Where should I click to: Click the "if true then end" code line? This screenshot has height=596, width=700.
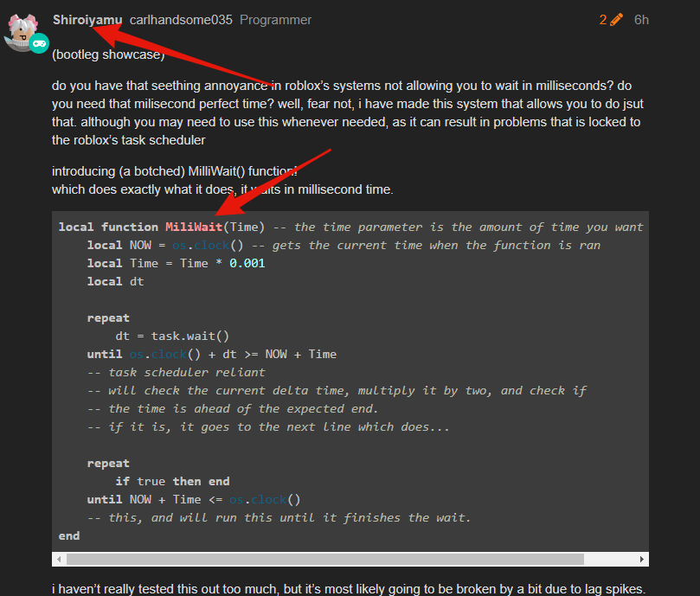tap(172, 481)
